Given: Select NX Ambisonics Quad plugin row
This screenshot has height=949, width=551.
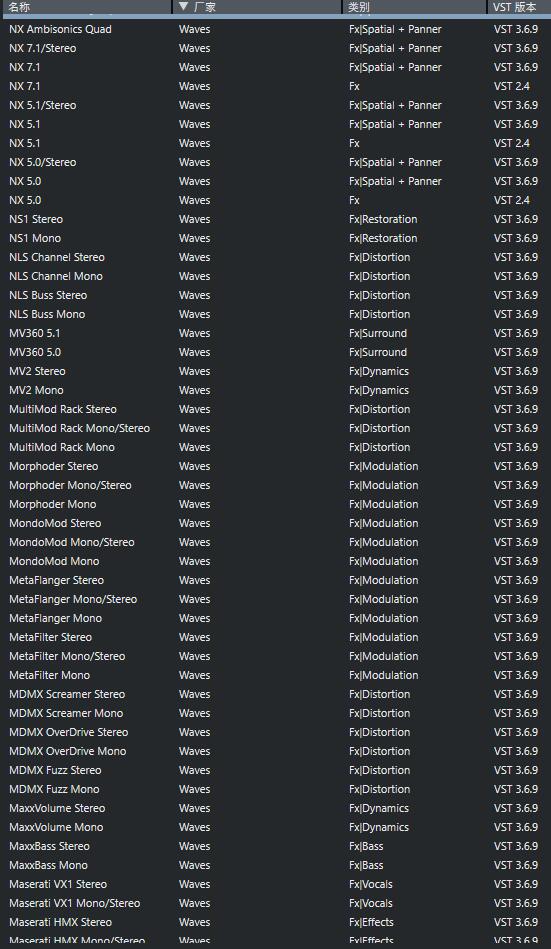Looking at the screenshot, I should pos(276,29).
